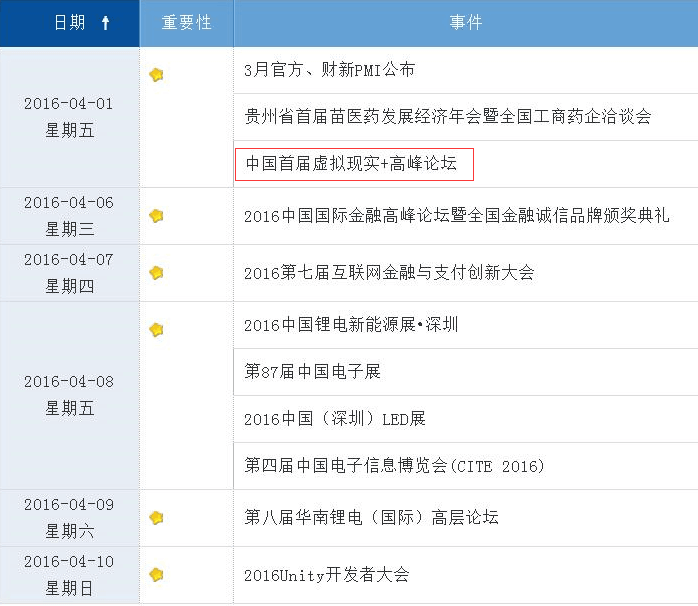Open 2016第七届互联网金融与支付创新大会 event
The width and height of the screenshot is (698, 606).
coord(389,272)
